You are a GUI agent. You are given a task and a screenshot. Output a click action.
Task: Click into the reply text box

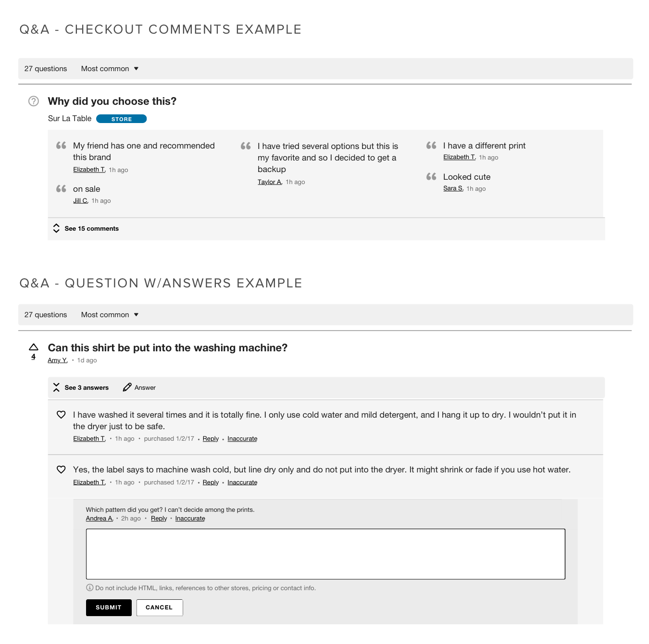325,554
